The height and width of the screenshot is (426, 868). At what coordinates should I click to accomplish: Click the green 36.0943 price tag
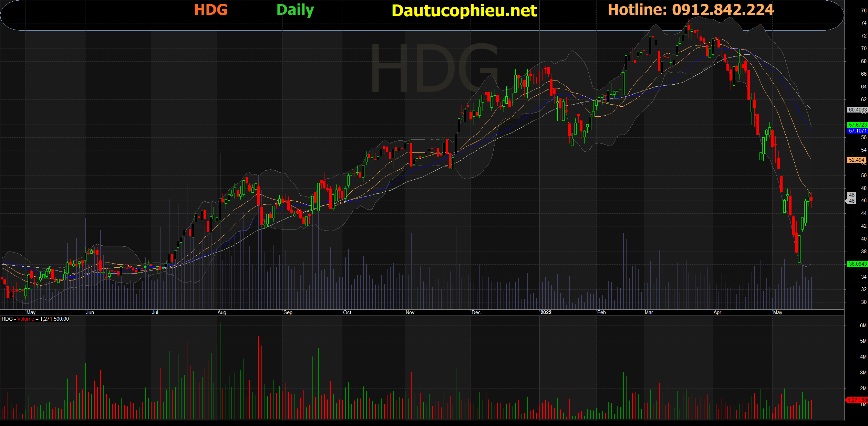(x=857, y=264)
